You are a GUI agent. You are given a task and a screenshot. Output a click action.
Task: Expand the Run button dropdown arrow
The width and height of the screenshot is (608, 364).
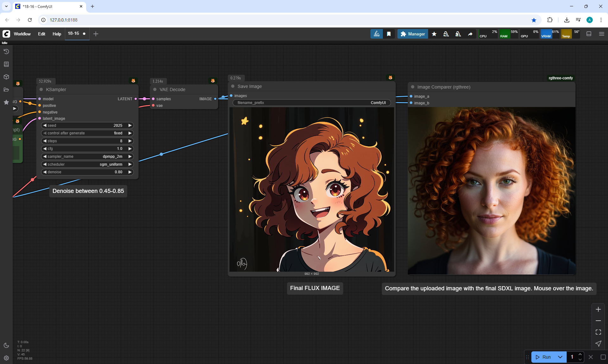point(560,357)
